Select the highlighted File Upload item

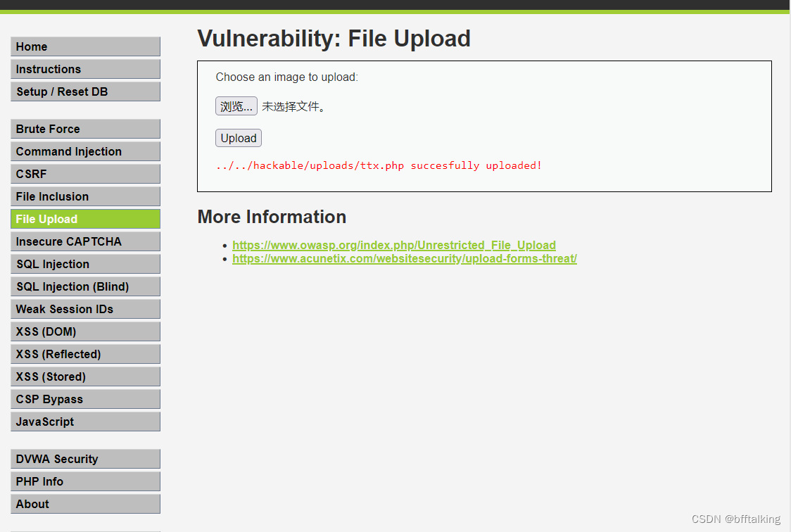[85, 219]
